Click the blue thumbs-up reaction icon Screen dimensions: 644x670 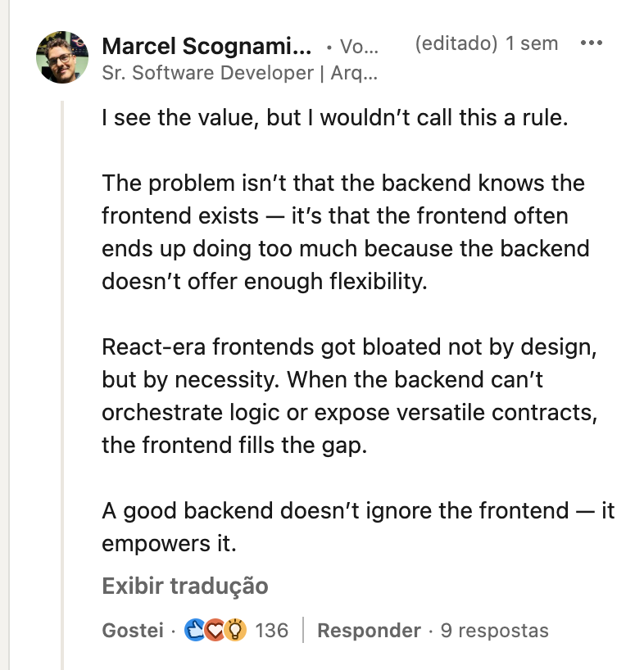(195, 630)
